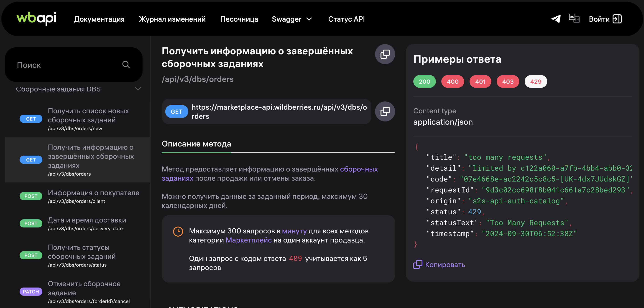Click the orange clock rate-limit icon
The height and width of the screenshot is (308, 644).
coord(178,232)
